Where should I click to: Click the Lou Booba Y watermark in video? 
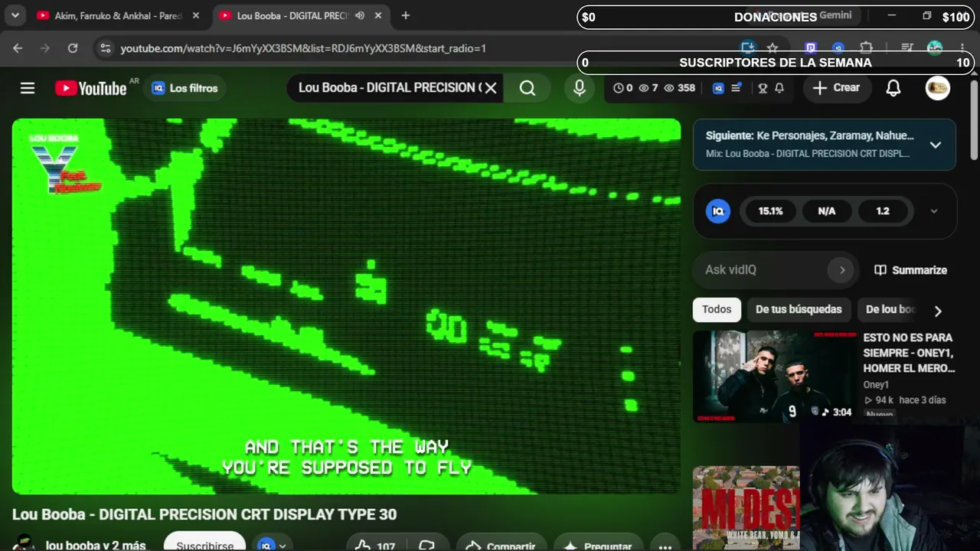point(64,164)
